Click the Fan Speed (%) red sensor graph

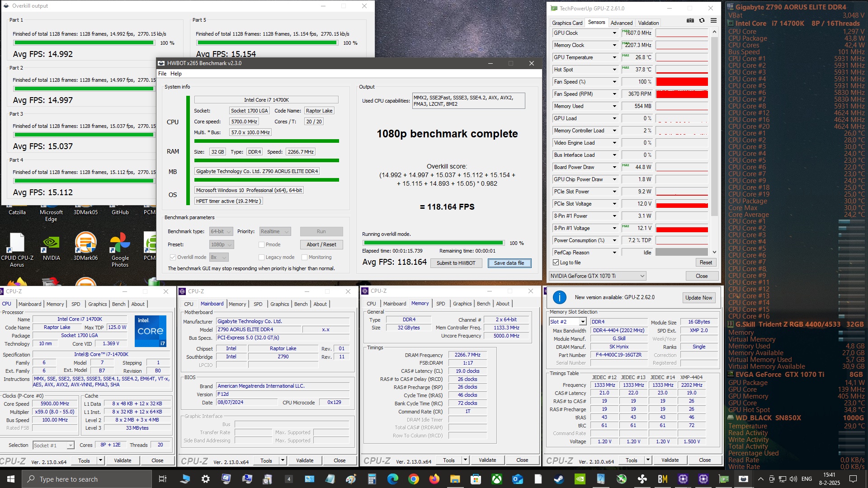(x=682, y=82)
